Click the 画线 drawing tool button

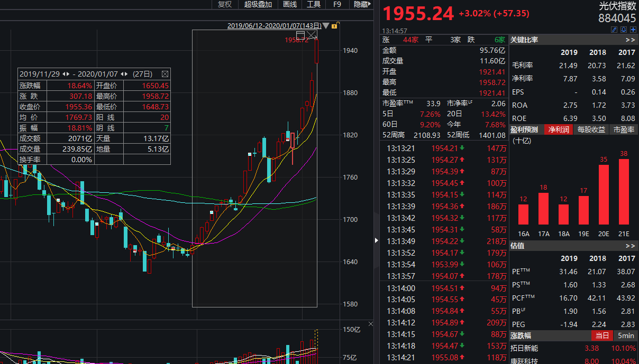click(290, 4)
